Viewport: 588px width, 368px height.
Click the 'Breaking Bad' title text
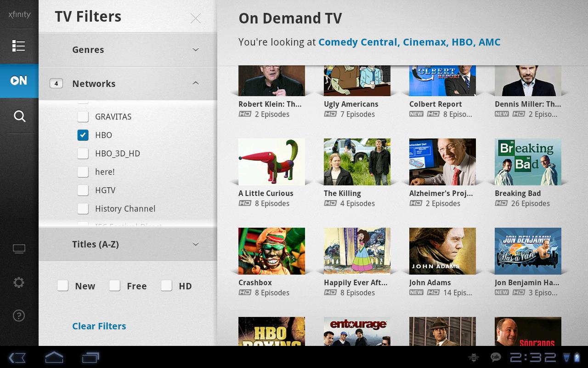(x=518, y=194)
